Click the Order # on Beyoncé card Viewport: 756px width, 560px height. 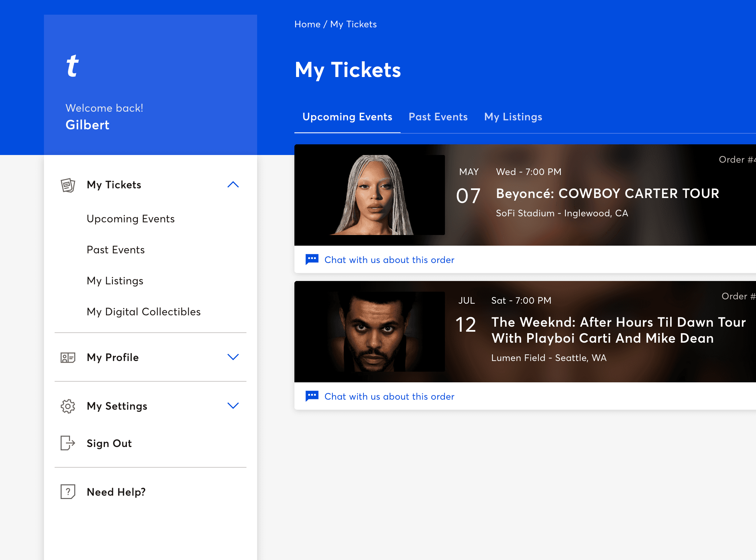pos(737,159)
